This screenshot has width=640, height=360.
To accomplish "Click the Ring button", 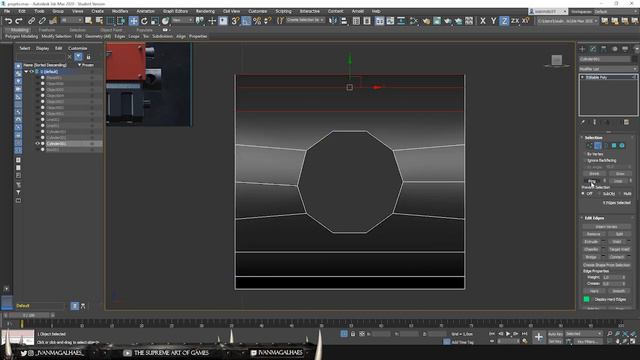I will [x=592, y=181].
